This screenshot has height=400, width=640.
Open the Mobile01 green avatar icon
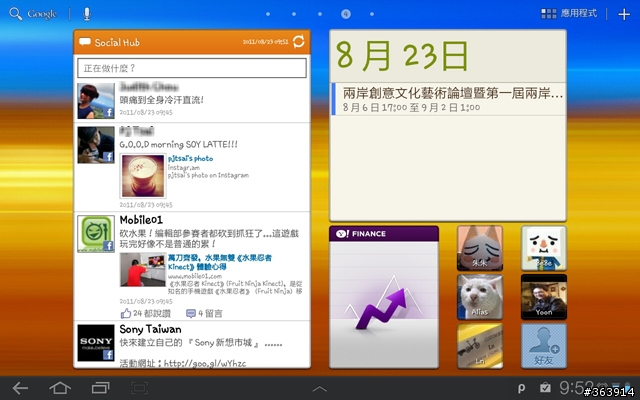click(96, 233)
